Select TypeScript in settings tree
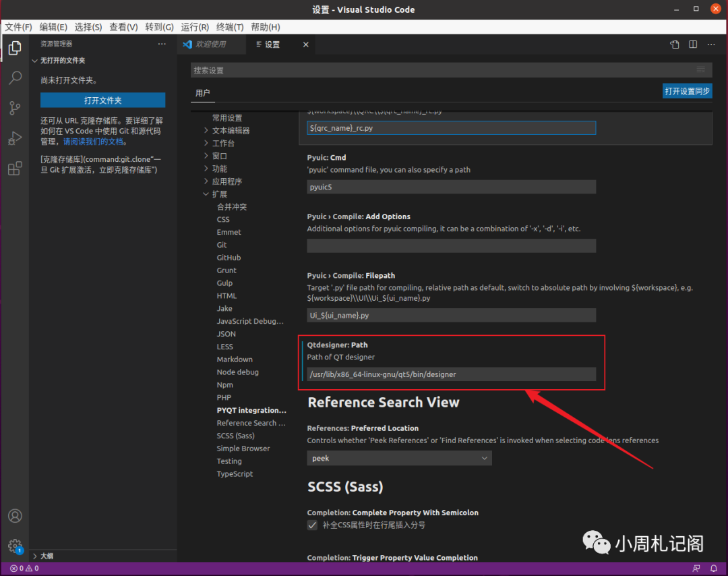Screen dimensions: 728x576 235,473
